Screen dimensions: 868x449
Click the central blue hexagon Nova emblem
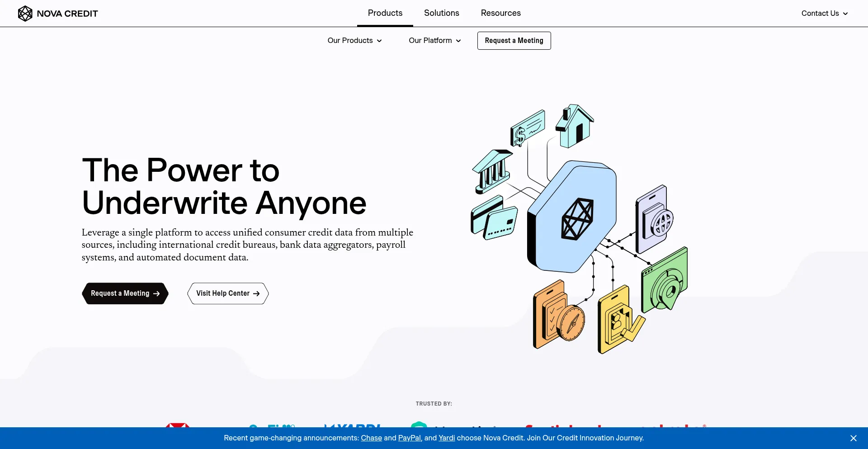coord(573,217)
